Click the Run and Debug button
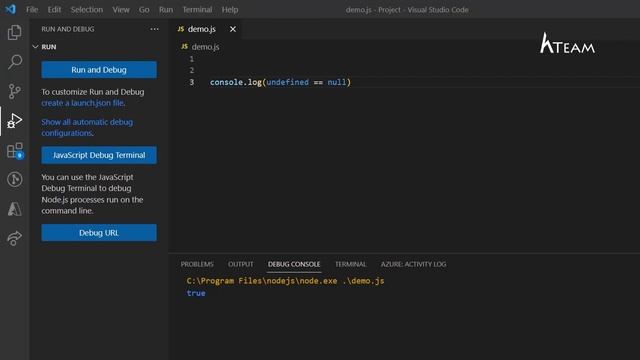 (x=99, y=70)
